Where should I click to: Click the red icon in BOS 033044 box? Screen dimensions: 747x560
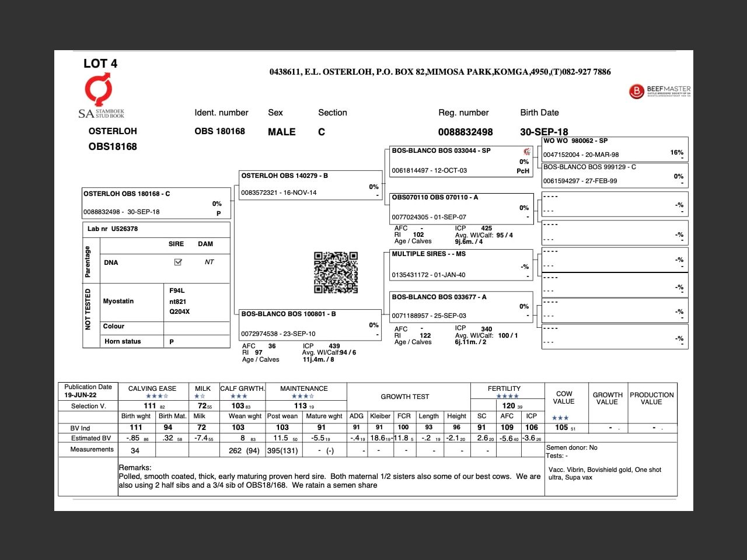pyautogui.click(x=527, y=152)
